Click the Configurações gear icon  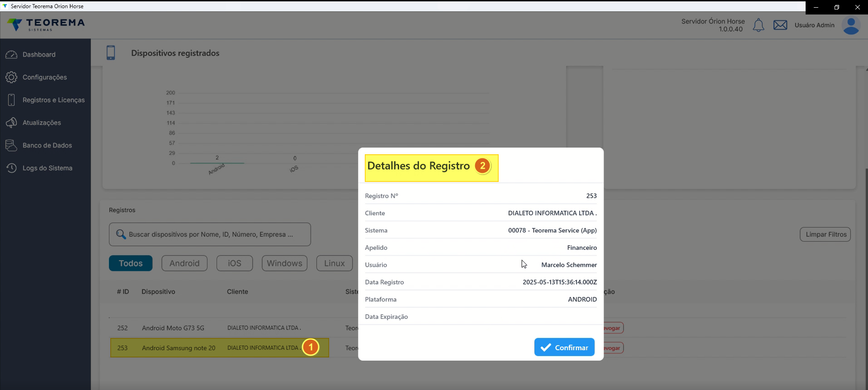click(11, 77)
